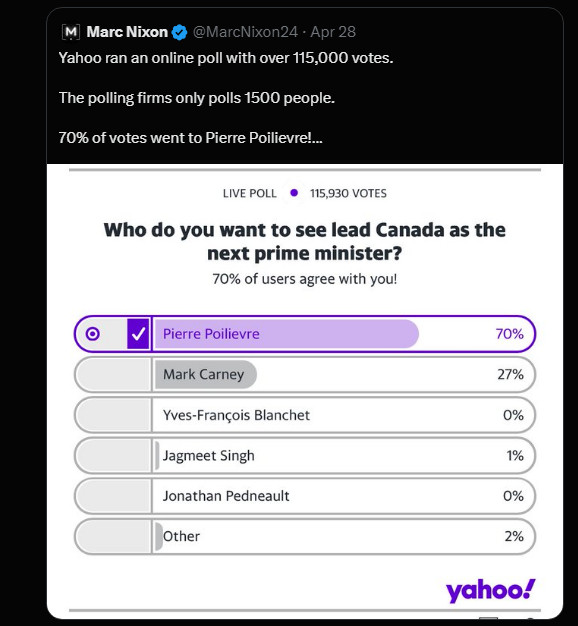The image size is (578, 626).
Task: Click the 115,930 VOTES counter
Action: (x=348, y=193)
